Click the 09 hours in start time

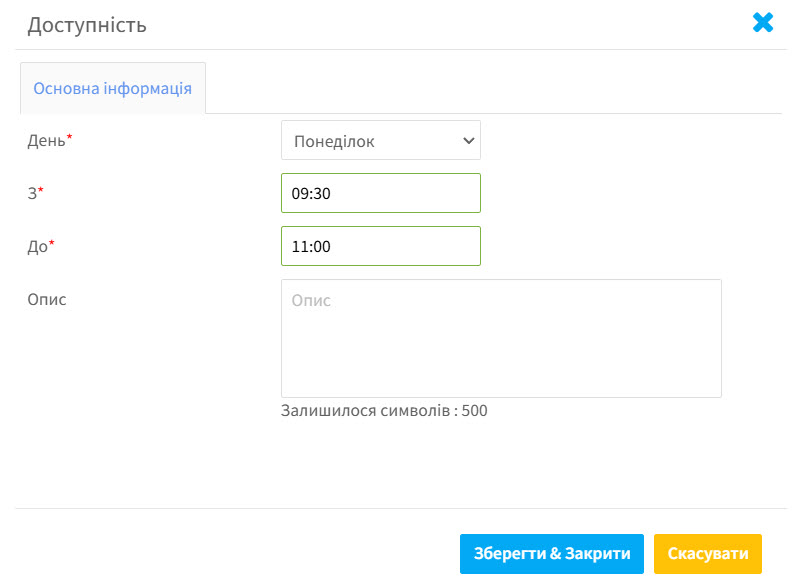299,194
